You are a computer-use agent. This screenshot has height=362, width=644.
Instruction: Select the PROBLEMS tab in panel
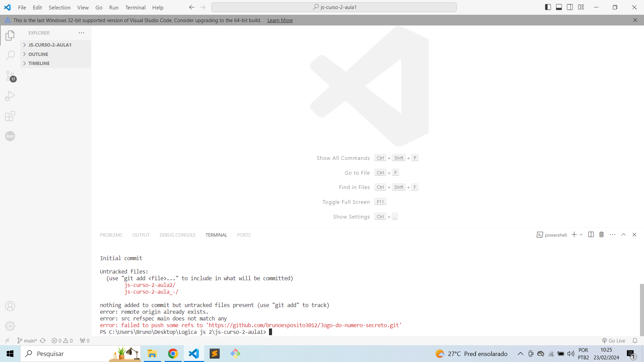111,235
